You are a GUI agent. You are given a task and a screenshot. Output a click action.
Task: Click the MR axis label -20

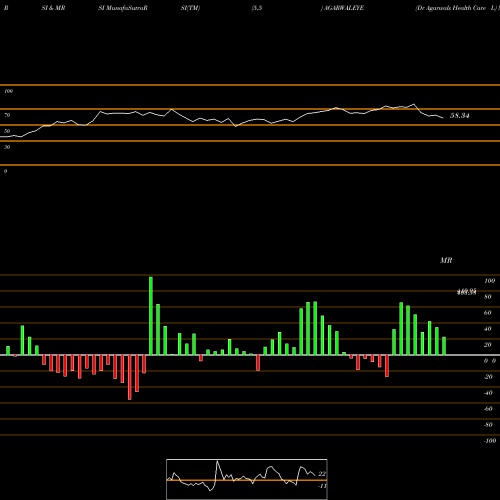click(488, 377)
